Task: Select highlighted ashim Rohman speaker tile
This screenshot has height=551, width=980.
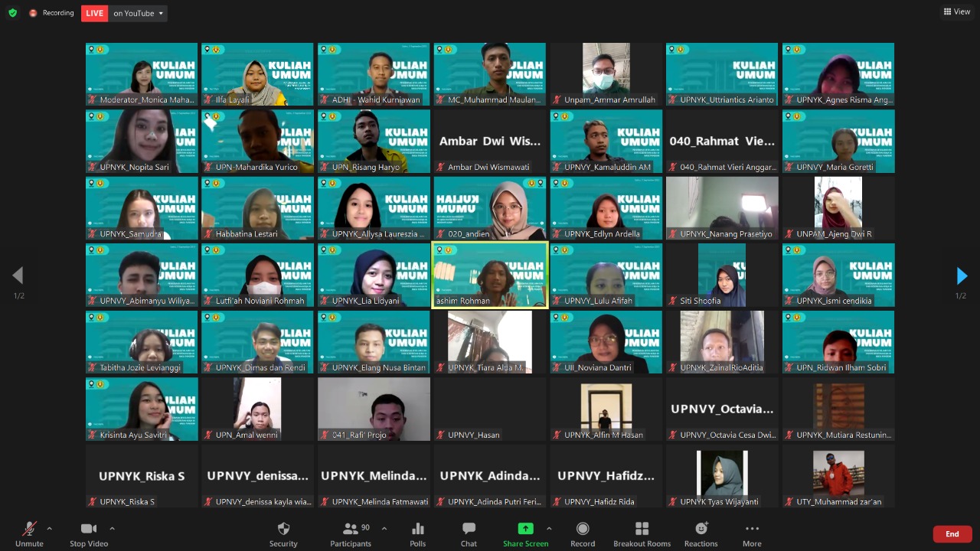Action: pyautogui.click(x=490, y=275)
